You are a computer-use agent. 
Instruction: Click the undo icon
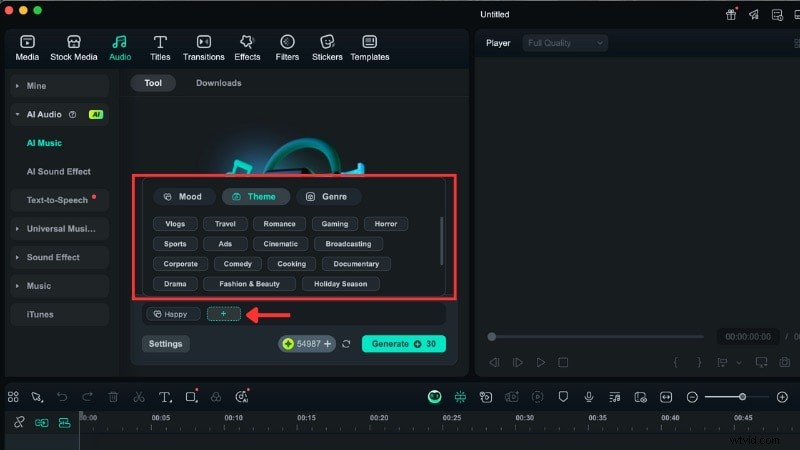(x=62, y=396)
